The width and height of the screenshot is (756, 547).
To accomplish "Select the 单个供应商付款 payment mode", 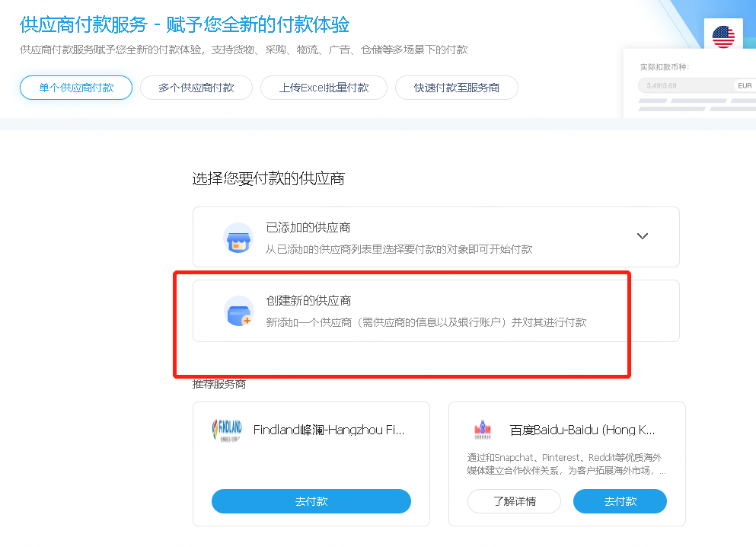I will (x=75, y=87).
